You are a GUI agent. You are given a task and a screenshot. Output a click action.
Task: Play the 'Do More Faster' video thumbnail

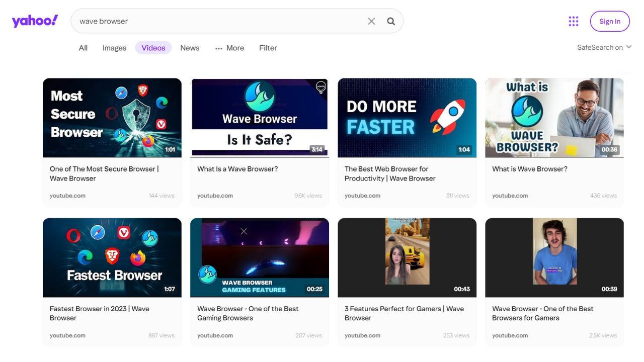pos(407,118)
